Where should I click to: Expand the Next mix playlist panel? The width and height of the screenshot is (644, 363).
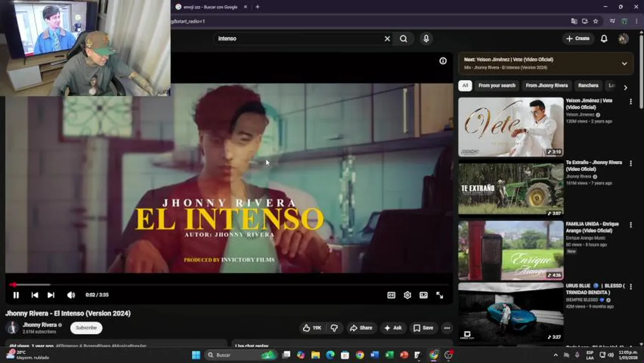(624, 64)
